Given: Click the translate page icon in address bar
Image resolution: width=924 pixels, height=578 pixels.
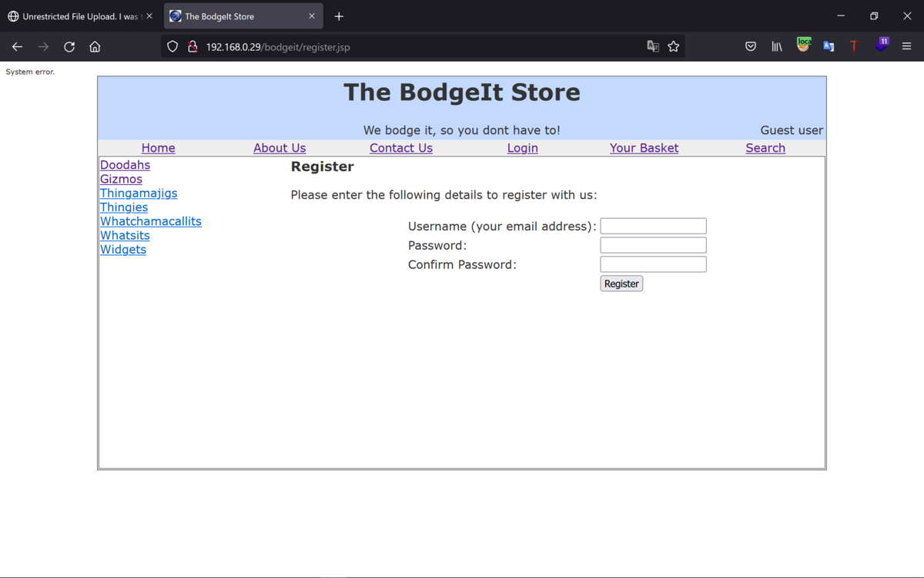Looking at the screenshot, I should [653, 46].
